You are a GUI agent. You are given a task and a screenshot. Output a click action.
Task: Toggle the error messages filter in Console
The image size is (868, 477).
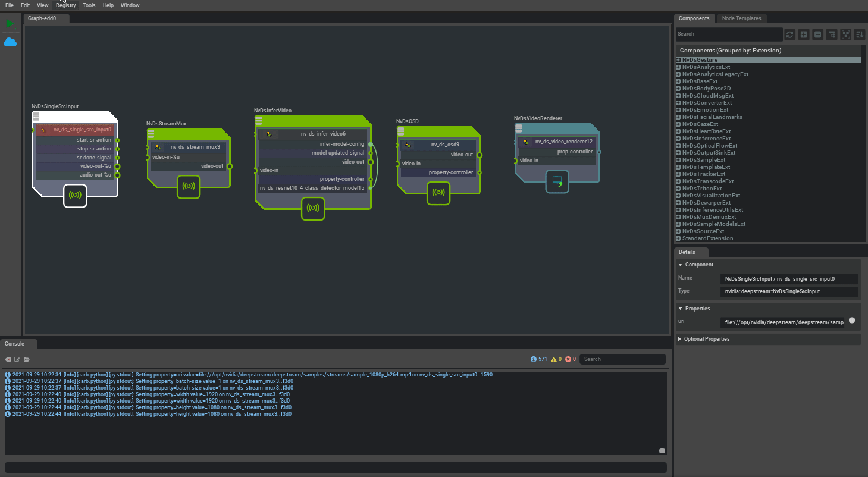[571, 359]
